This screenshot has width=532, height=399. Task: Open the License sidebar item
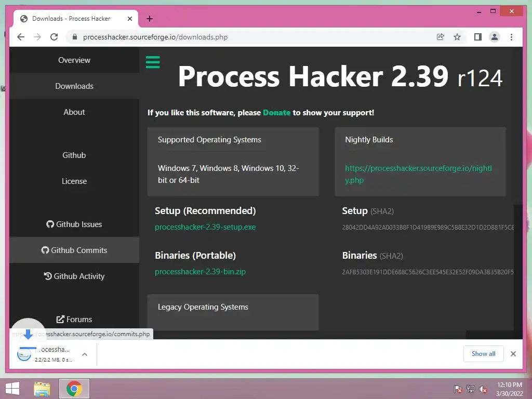[74, 181]
